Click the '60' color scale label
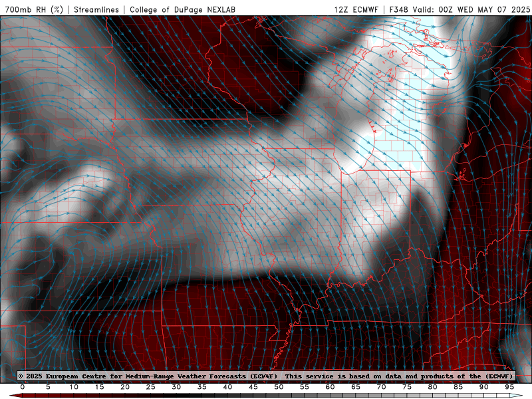The image size is (532, 399). point(330,387)
